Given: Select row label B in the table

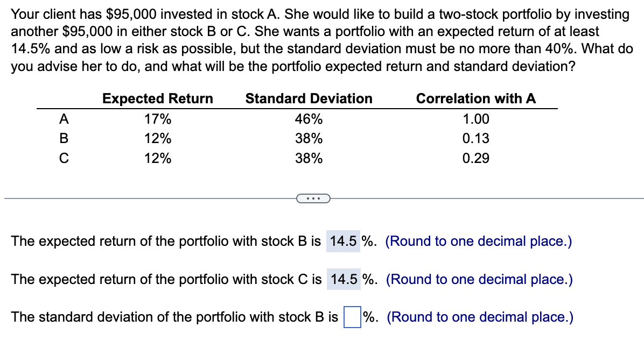Looking at the screenshot, I should pos(63,138).
